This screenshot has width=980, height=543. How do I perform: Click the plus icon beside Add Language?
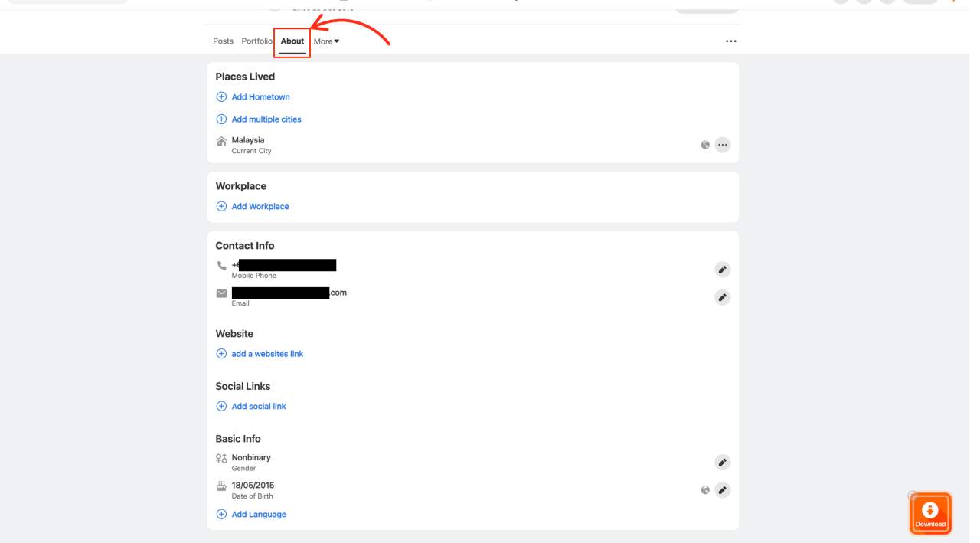click(x=221, y=515)
